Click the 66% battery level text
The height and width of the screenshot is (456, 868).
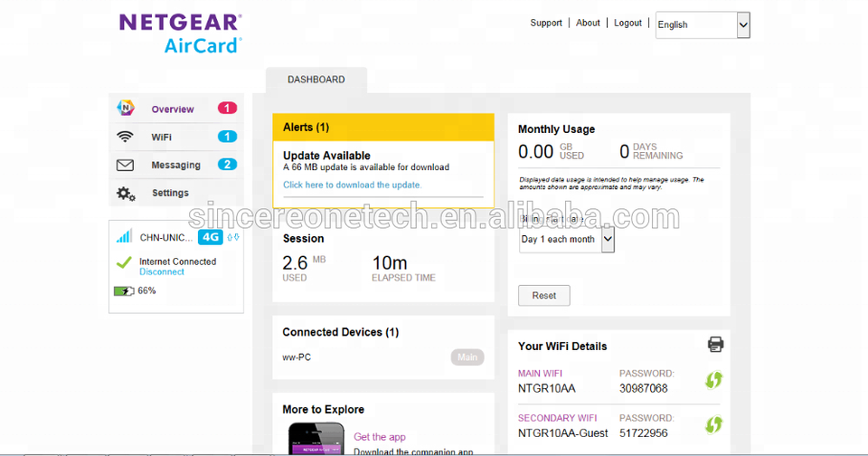tap(146, 291)
